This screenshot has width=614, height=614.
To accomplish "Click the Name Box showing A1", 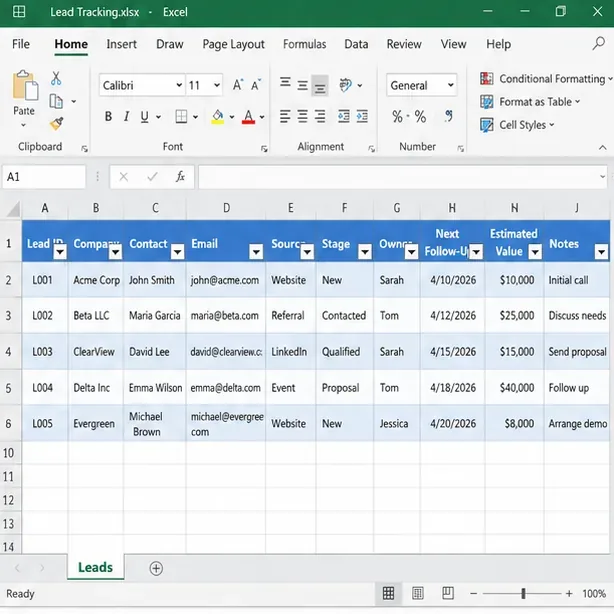I will coord(44,177).
